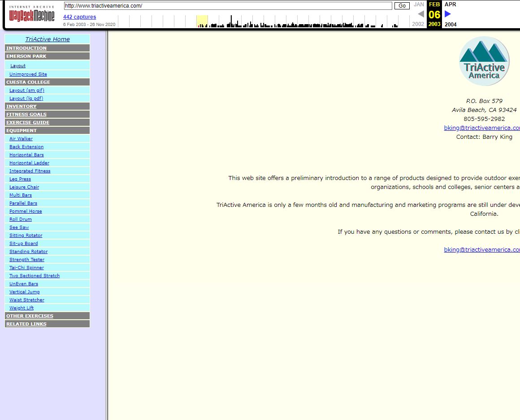Open the RELATED LINKS menu item

click(x=26, y=324)
